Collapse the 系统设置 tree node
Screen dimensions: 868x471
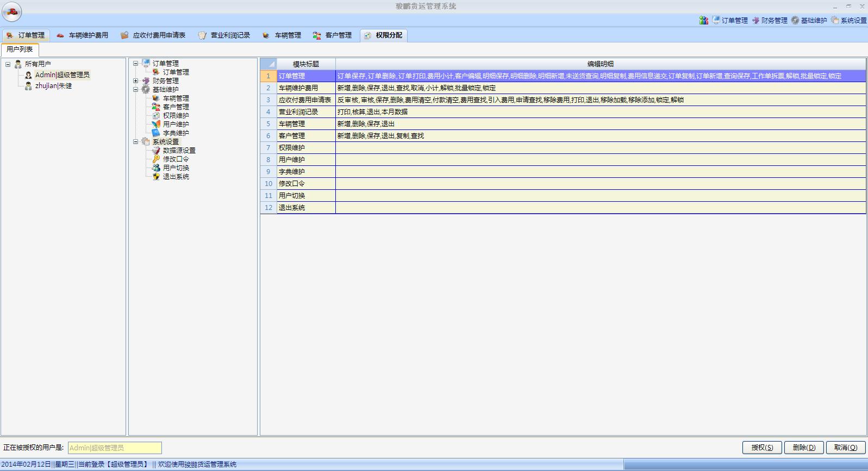tap(136, 142)
